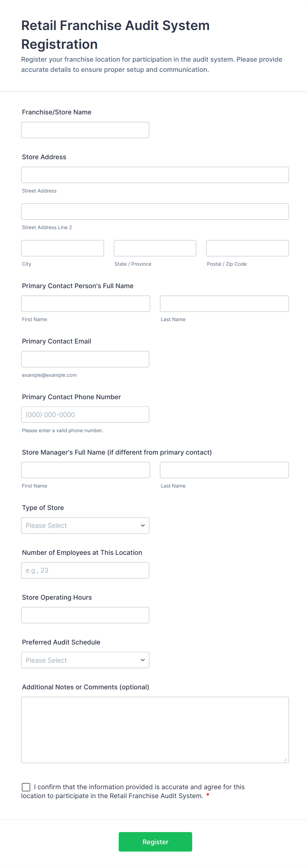
Task: Click the Register button
Action: pos(155,842)
